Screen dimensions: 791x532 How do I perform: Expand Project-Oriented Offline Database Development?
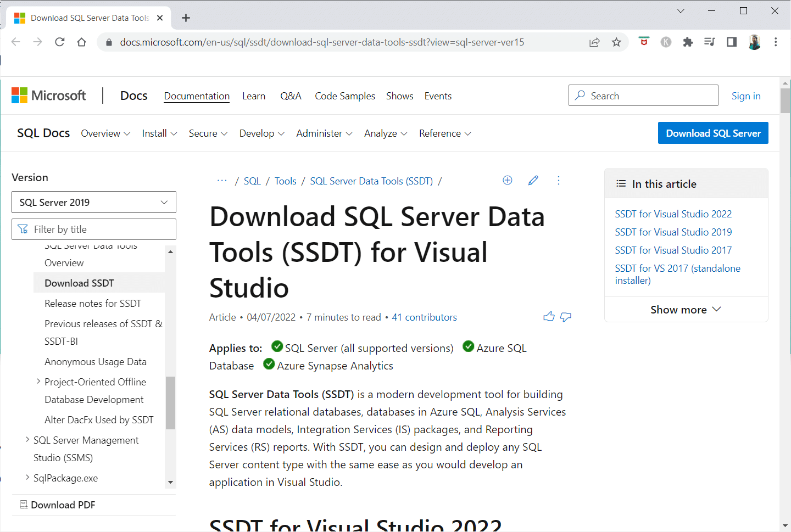point(38,381)
